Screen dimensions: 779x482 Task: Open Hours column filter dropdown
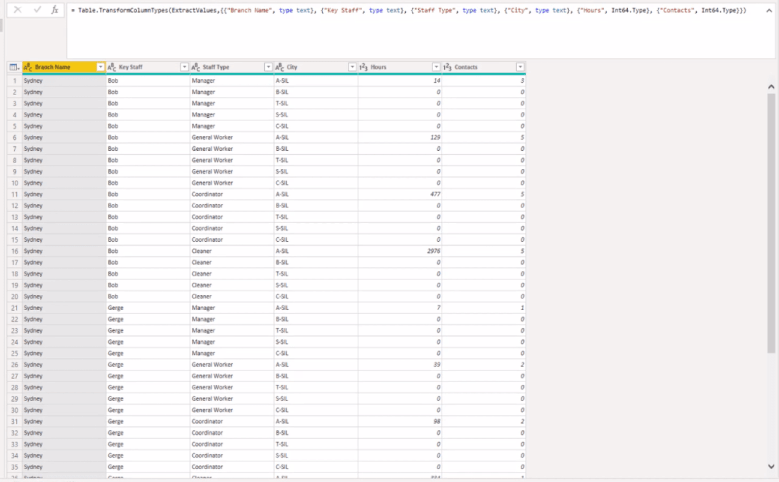(x=436, y=67)
